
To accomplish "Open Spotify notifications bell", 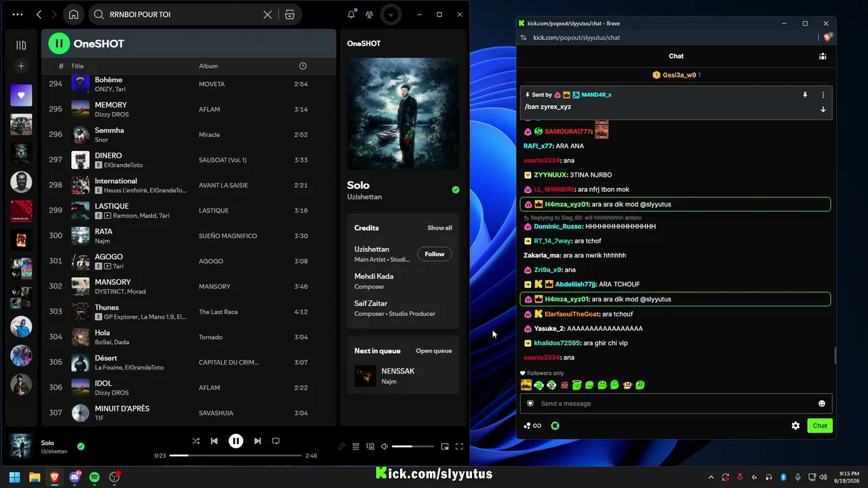I will pyautogui.click(x=351, y=14).
